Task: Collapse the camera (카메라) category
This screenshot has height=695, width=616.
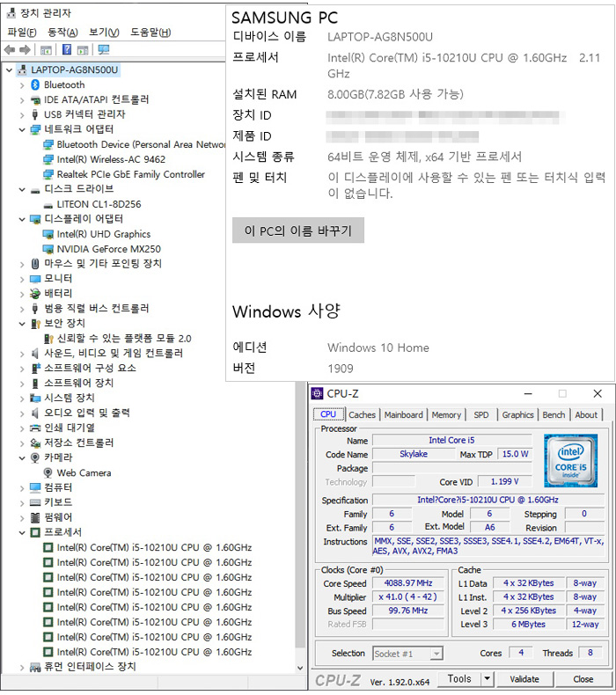Action: tap(22, 457)
